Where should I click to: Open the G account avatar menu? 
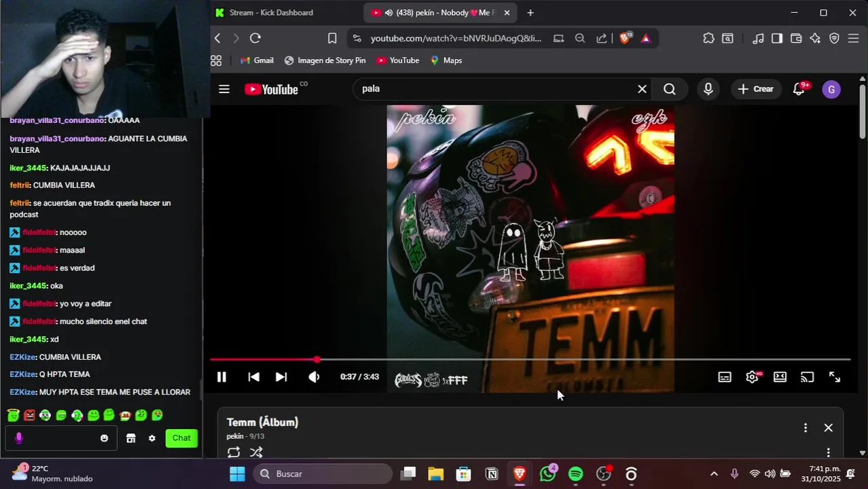(x=831, y=89)
